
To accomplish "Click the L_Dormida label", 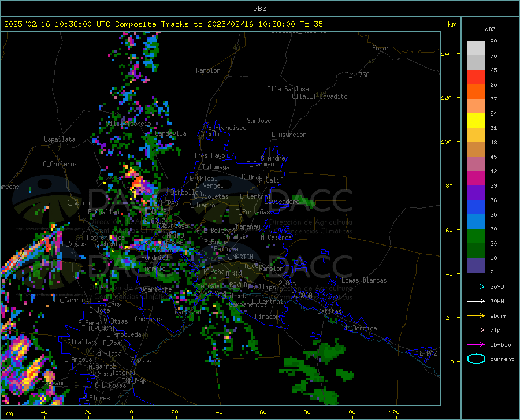I will point(361,328).
